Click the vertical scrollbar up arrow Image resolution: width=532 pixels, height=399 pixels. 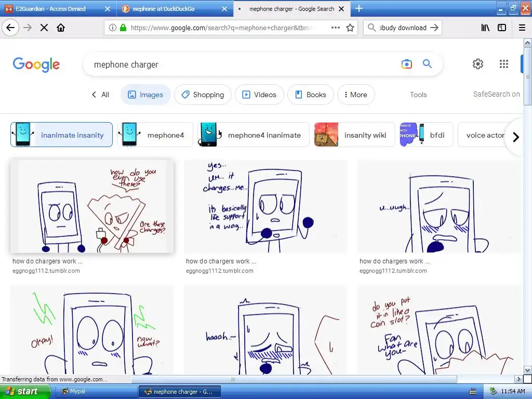[527, 43]
